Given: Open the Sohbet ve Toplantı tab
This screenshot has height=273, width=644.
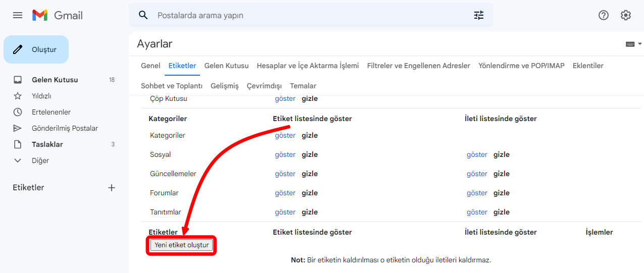Looking at the screenshot, I should click(x=172, y=86).
